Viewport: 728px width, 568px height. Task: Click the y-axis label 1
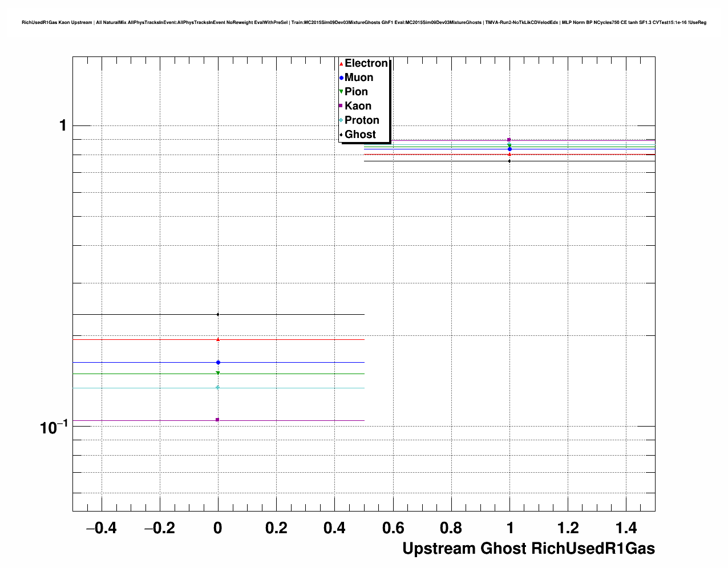pyautogui.click(x=63, y=125)
